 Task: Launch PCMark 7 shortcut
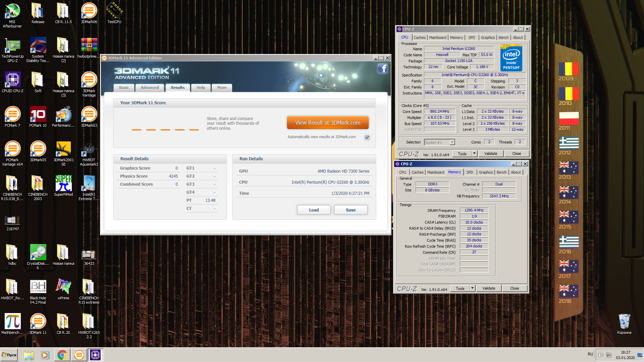point(12,117)
